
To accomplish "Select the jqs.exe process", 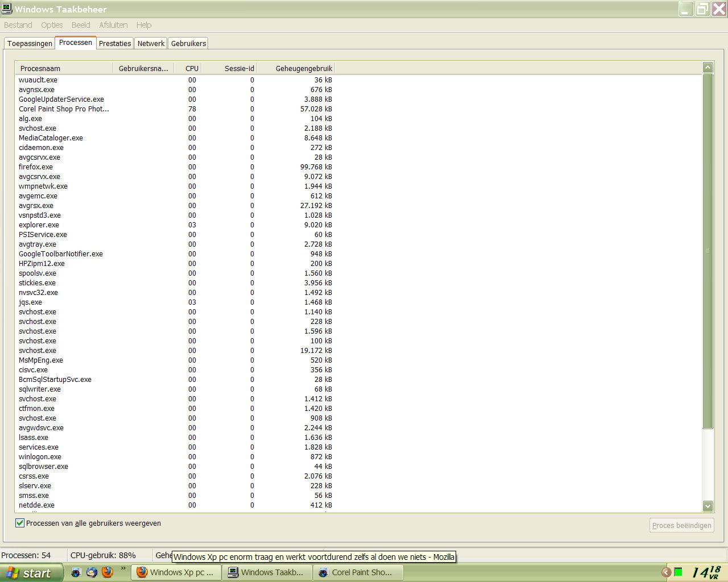I will [x=175, y=302].
